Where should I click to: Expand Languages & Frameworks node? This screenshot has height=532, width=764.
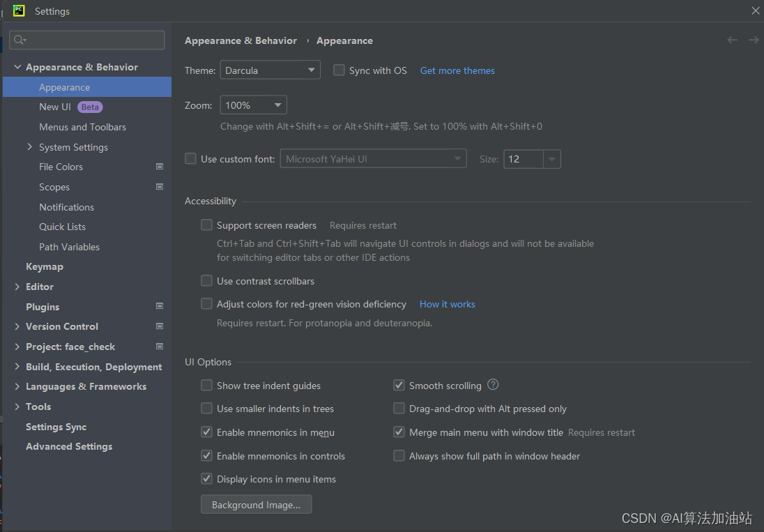click(x=17, y=386)
